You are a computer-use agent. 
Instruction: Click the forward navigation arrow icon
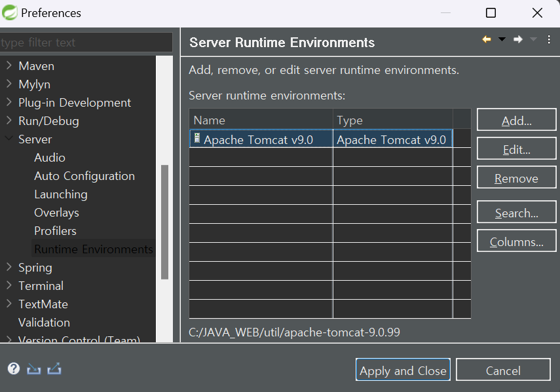pyautogui.click(x=518, y=39)
